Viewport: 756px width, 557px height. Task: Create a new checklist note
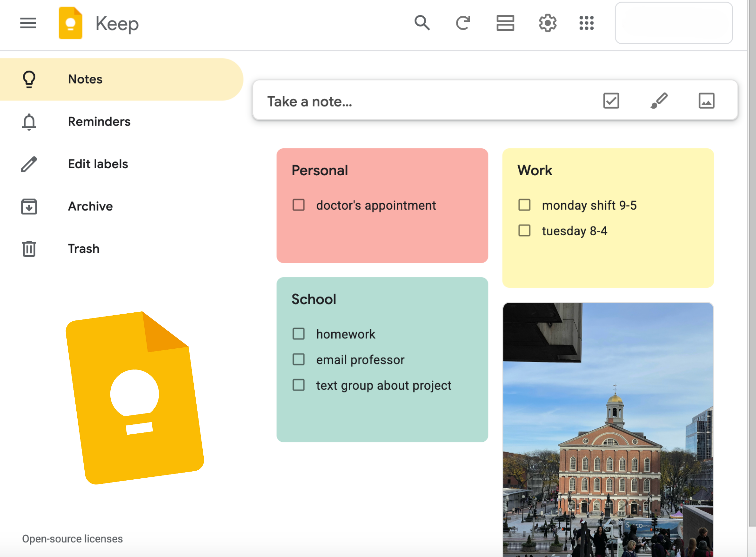click(611, 100)
